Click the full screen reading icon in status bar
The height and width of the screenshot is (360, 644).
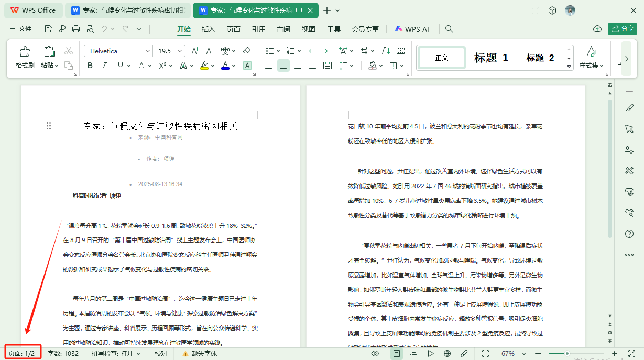point(486,354)
